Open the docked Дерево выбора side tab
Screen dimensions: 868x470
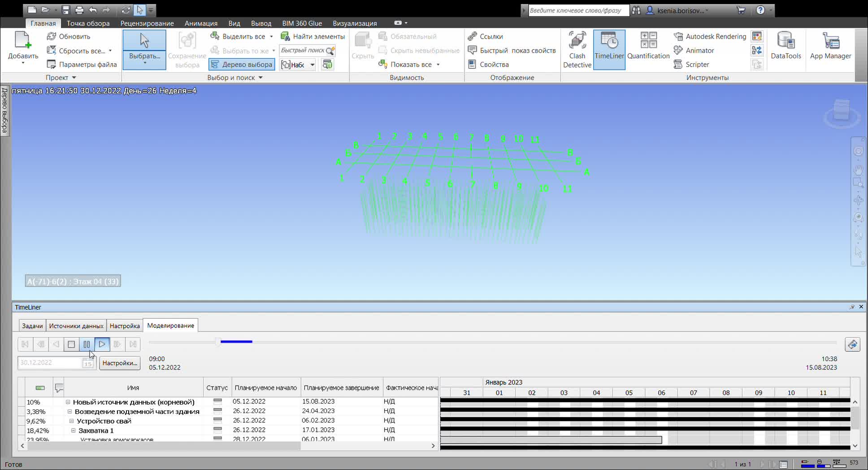pyautogui.click(x=4, y=110)
